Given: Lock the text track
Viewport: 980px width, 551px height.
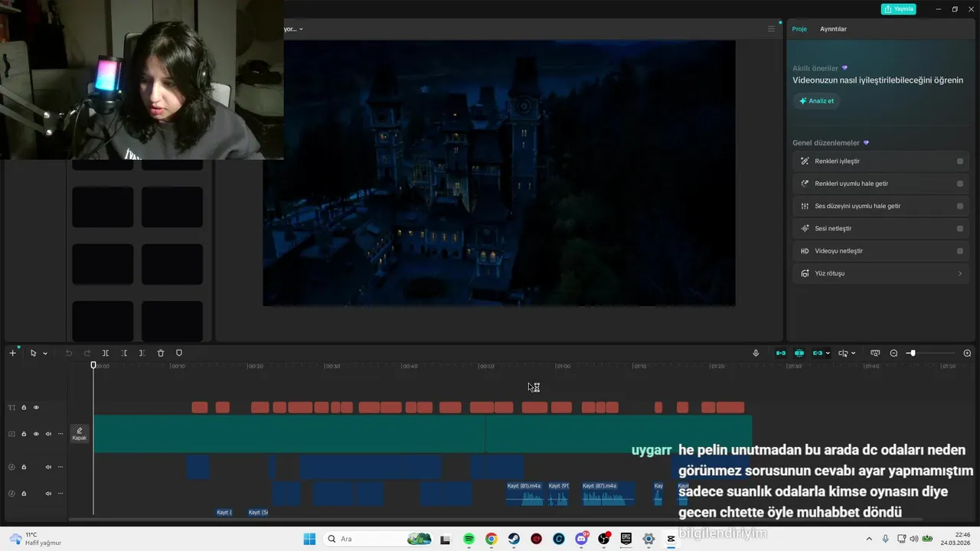Looking at the screenshot, I should click(x=24, y=407).
